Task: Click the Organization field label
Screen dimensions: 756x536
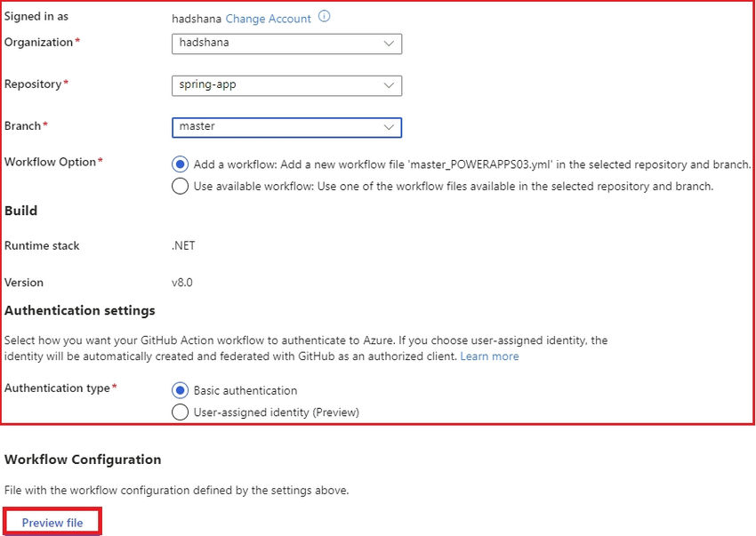Action: coord(38,42)
